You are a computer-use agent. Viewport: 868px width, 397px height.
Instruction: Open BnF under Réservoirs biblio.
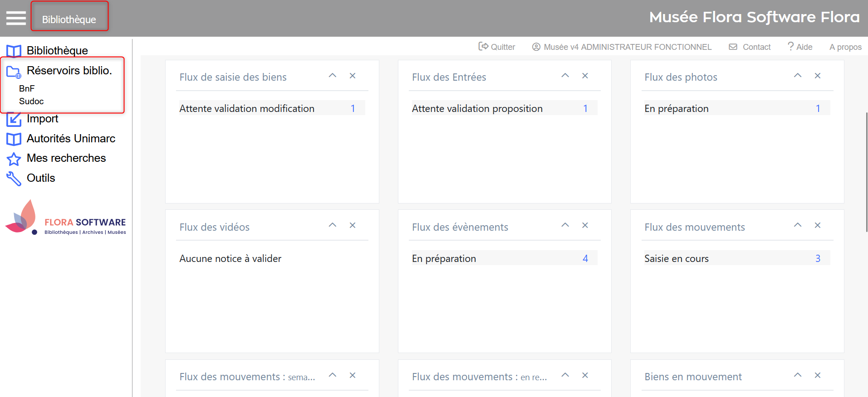27,88
